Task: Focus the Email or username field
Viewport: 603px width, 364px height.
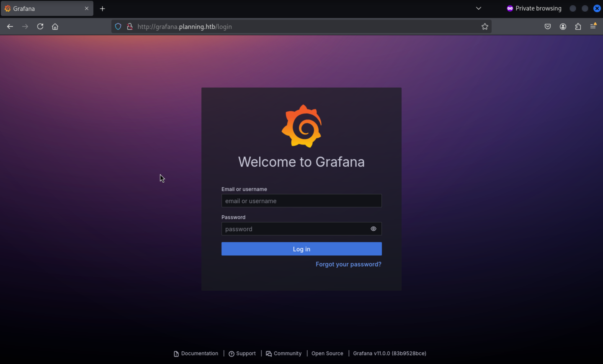Action: click(301, 201)
